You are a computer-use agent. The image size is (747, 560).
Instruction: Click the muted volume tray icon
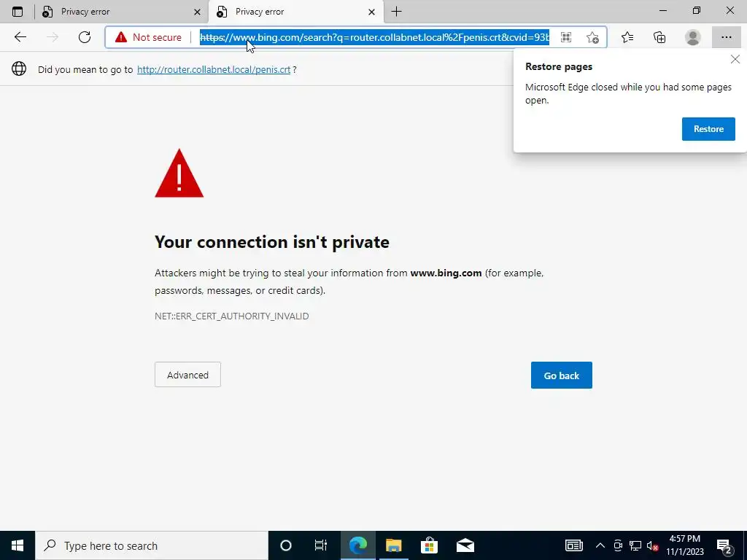(653, 545)
